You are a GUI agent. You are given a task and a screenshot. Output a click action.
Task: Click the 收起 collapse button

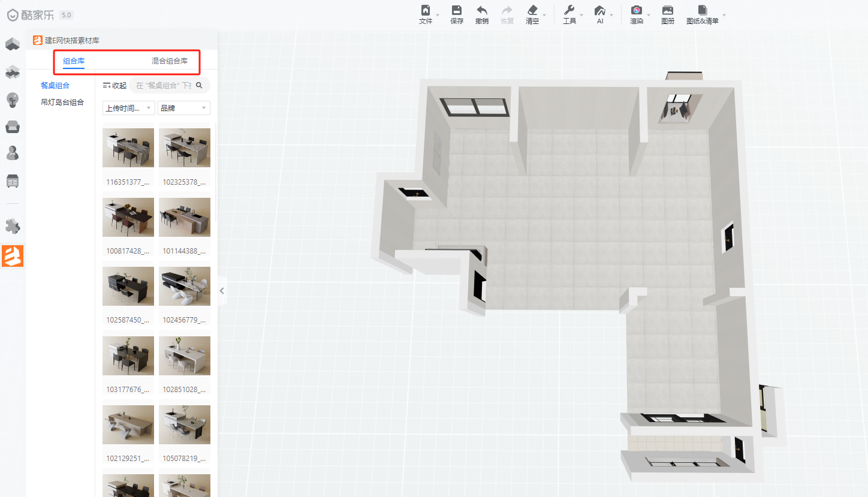(x=114, y=85)
